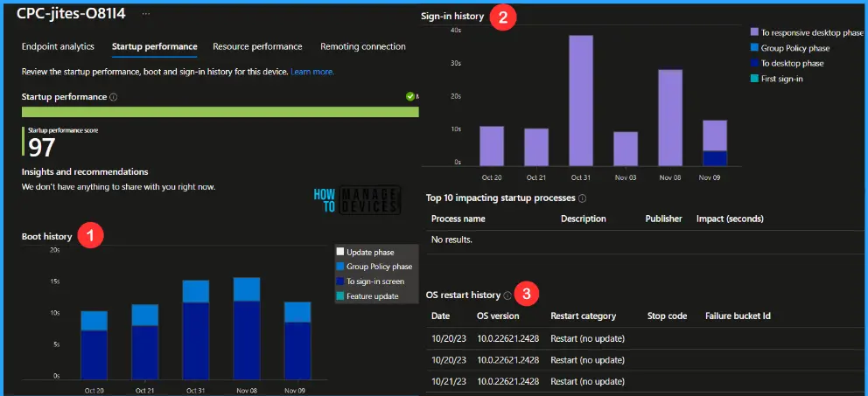This screenshot has width=868, height=396.
Task: Click the Oct 31 bar in Boot history
Action: pyautogui.click(x=196, y=330)
